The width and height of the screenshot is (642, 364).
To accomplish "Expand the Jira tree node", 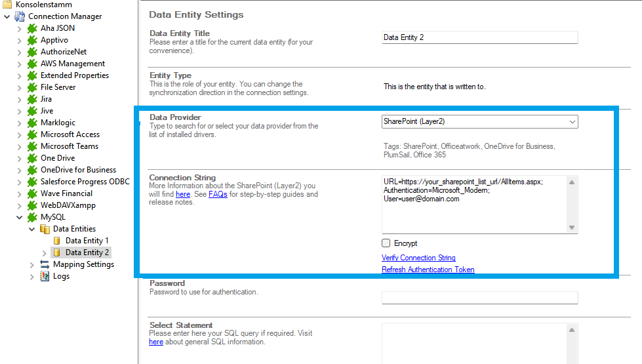I will click(x=19, y=100).
